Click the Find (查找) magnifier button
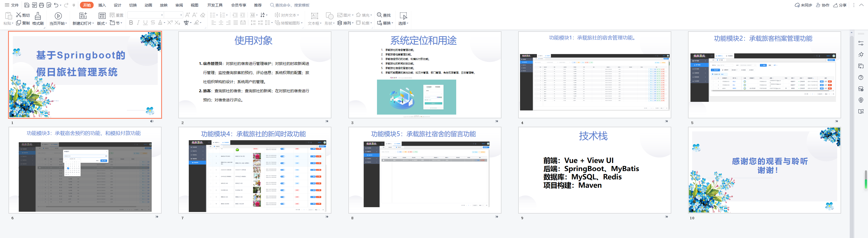Image resolution: width=868 pixels, height=238 pixels. pos(384,15)
